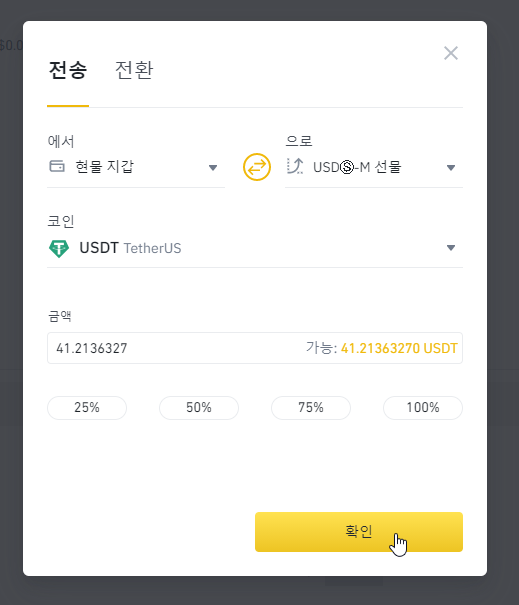Viewport: 519px width, 605px height.
Task: Swap source and destination with the circular arrows icon
Action: pos(257,167)
